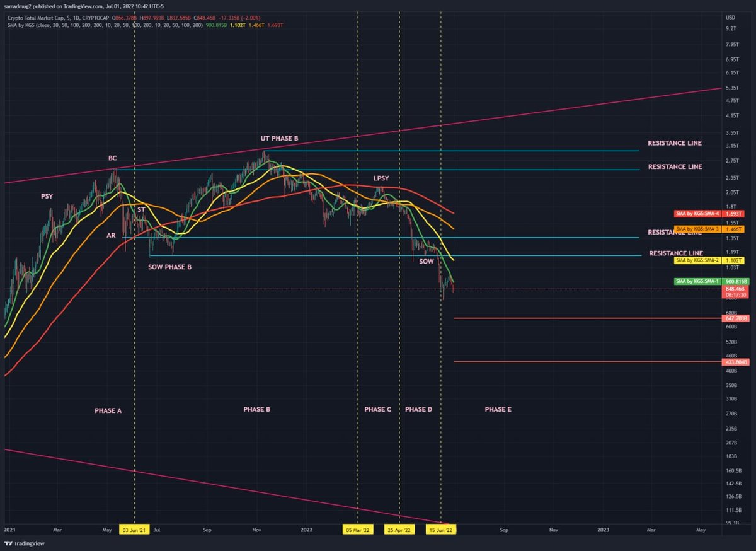
Task: Select the 25 Apr '22 date marker
Action: pyautogui.click(x=400, y=531)
